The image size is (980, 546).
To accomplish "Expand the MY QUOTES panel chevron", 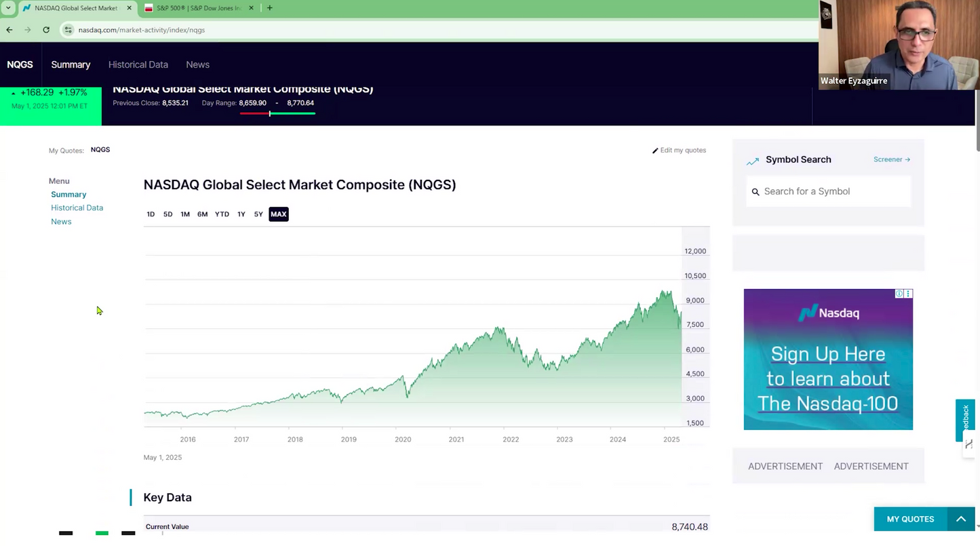I will tap(961, 519).
